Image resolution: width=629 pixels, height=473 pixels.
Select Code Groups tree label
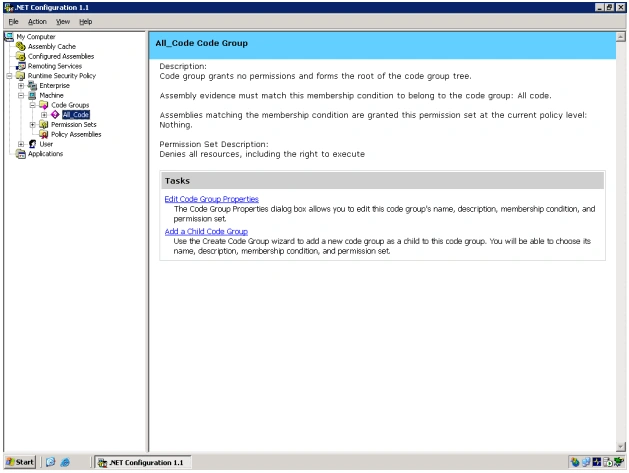click(70, 105)
